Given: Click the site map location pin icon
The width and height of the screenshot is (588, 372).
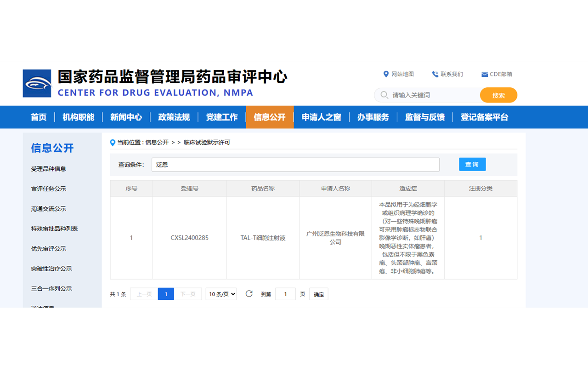Looking at the screenshot, I should (x=386, y=74).
